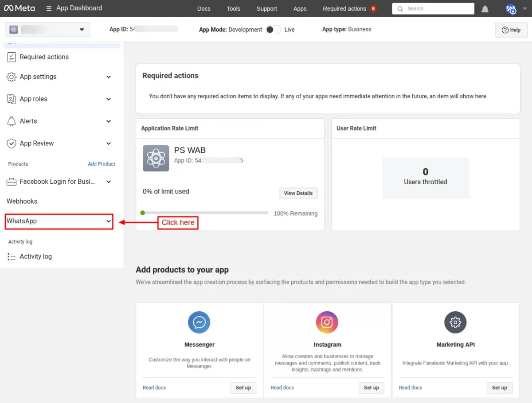The image size is (532, 403).
Task: Click the Instagram product icon
Action: (327, 322)
